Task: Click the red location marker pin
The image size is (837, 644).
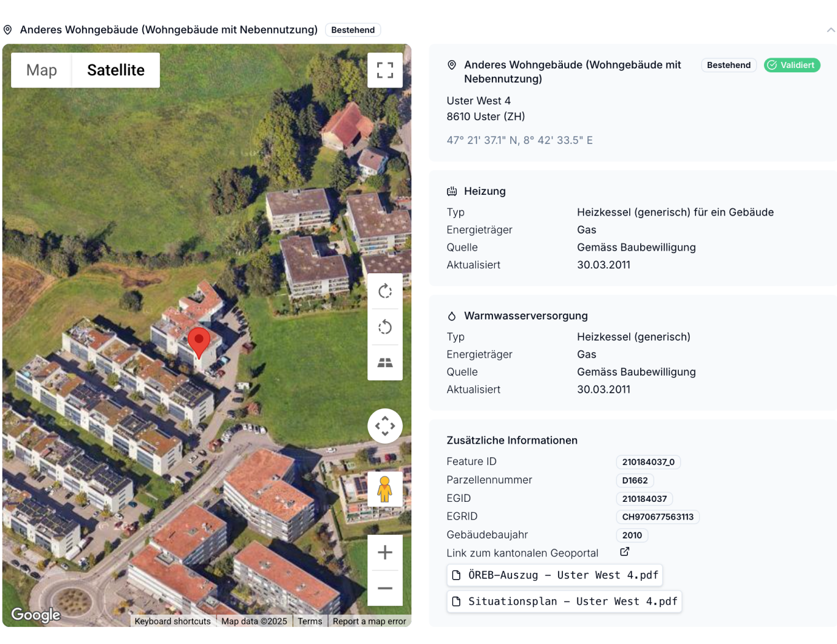Action: point(199,341)
